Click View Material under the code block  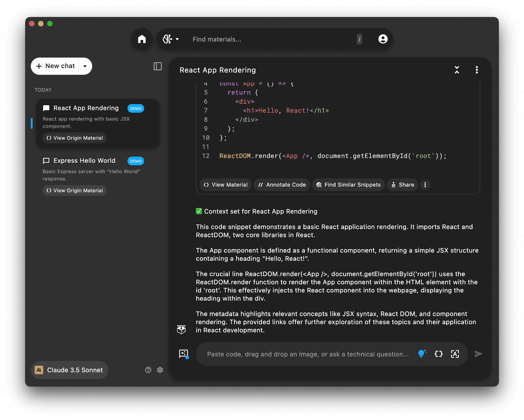(x=226, y=185)
